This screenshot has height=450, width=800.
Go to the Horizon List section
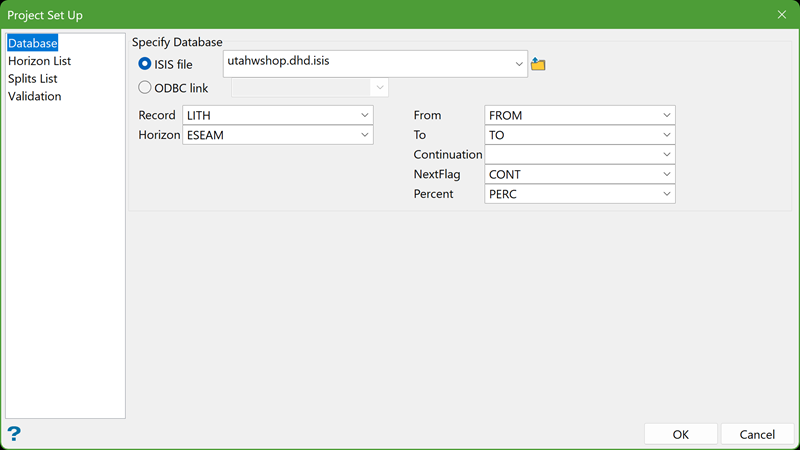pos(40,61)
